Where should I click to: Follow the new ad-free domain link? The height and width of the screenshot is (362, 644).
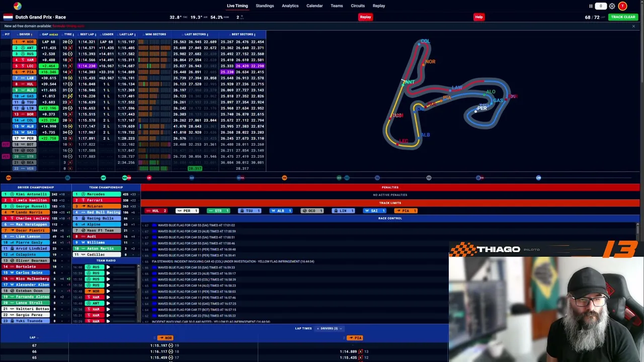[x=68, y=26]
